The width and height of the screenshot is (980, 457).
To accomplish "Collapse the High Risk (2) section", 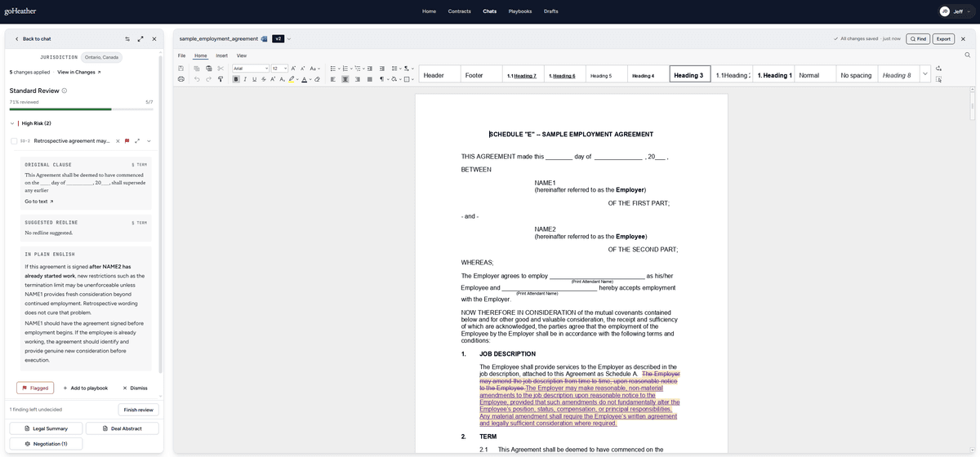I will 12,123.
